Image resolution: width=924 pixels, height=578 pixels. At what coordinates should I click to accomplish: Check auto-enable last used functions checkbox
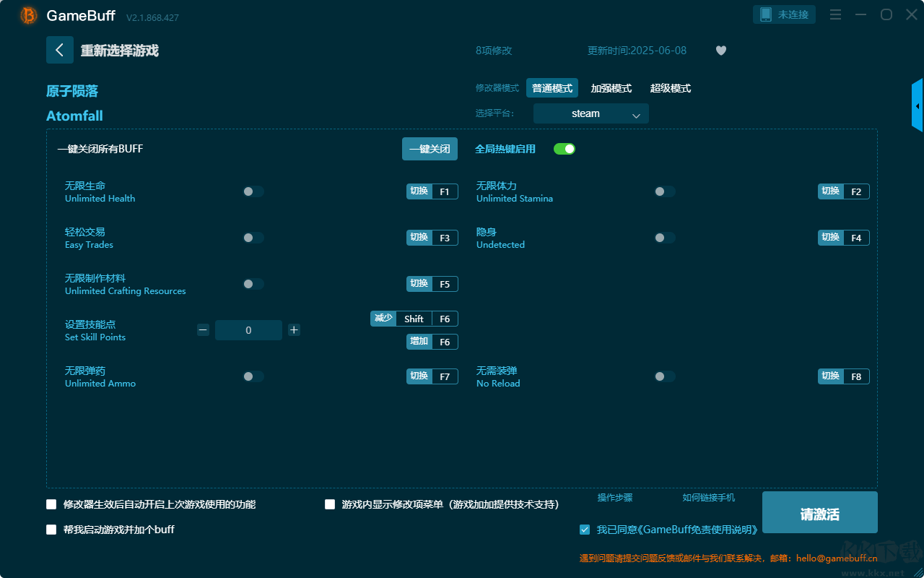click(x=51, y=504)
